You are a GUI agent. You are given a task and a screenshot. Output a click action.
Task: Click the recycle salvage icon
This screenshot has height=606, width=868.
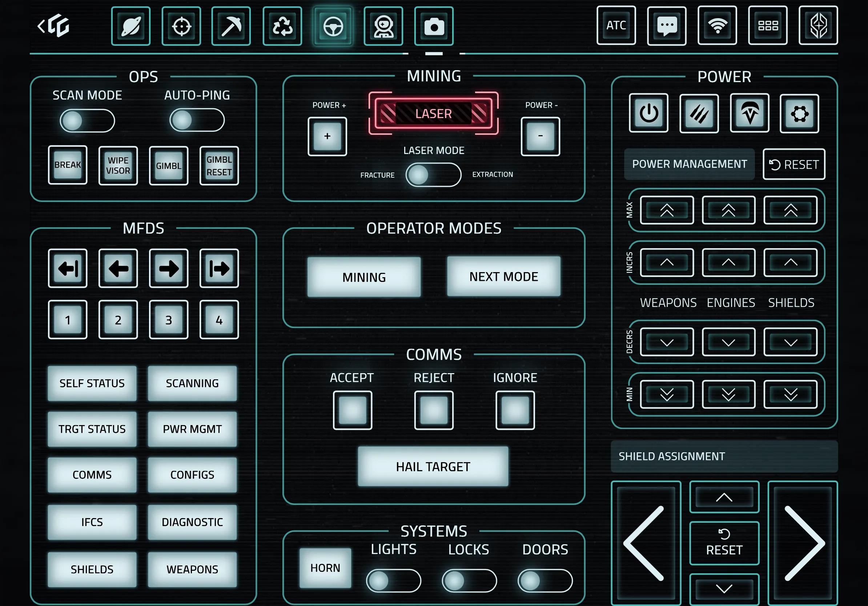pos(282,26)
